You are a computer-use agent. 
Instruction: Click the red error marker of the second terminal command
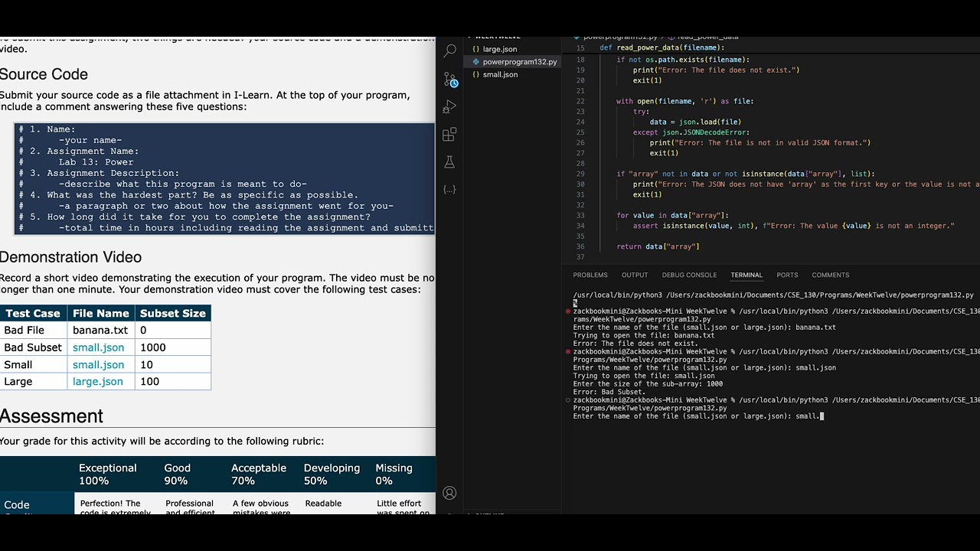click(568, 352)
